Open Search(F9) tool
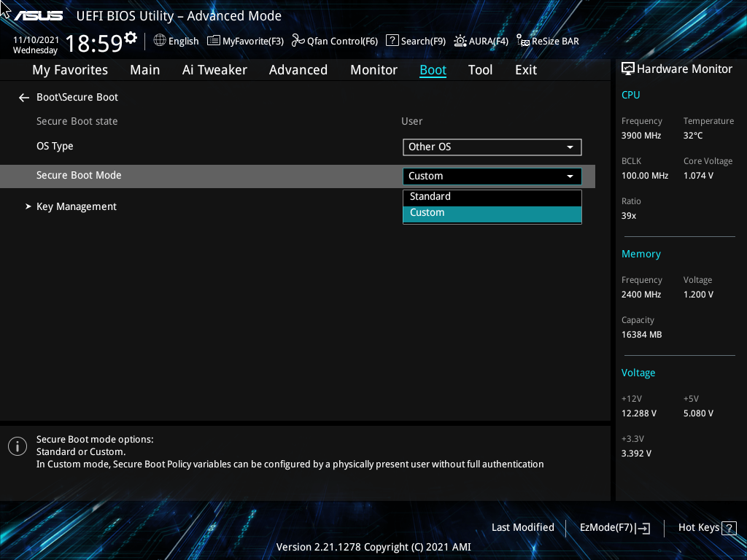The image size is (747, 560). coord(415,41)
